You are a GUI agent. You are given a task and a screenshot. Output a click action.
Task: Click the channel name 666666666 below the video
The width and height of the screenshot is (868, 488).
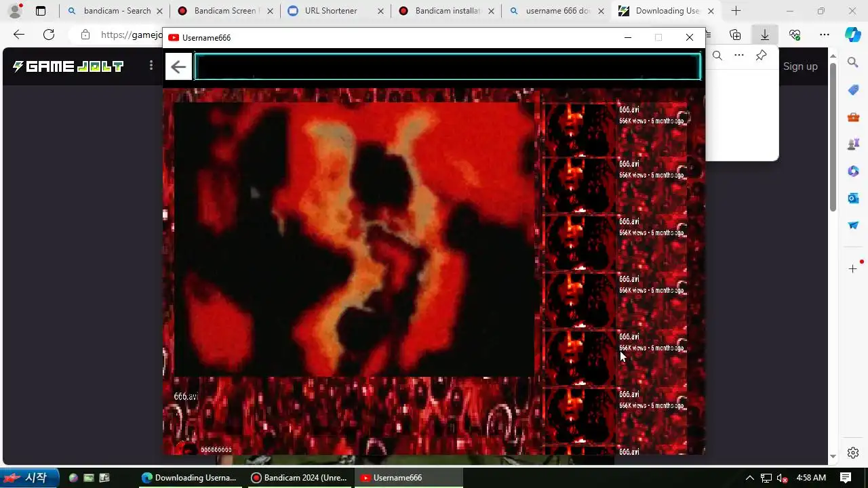click(x=216, y=449)
